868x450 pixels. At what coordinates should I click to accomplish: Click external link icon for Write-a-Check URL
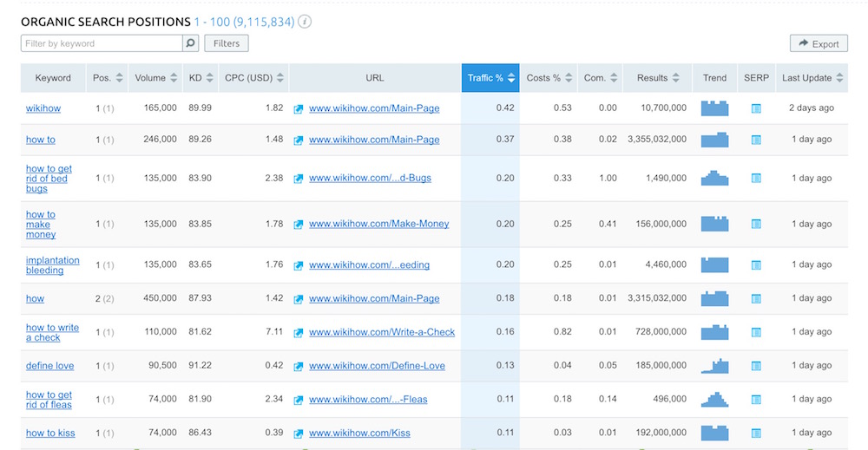click(299, 332)
